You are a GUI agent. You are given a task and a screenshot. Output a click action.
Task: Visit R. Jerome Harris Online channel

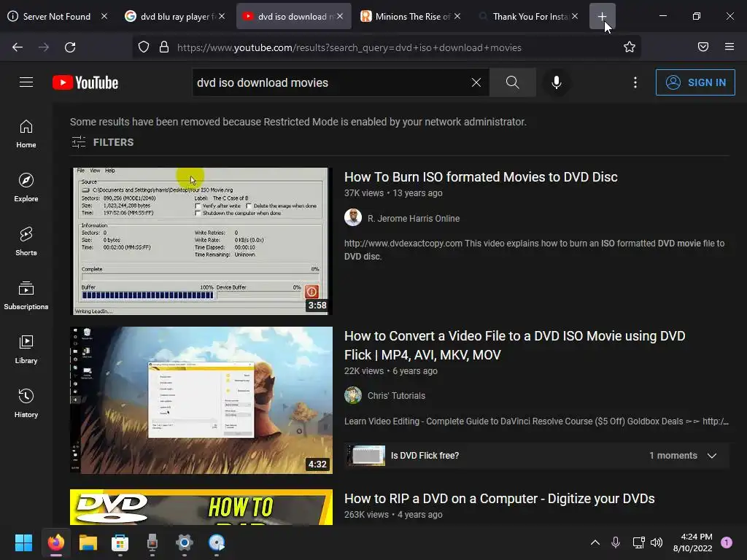click(x=414, y=219)
